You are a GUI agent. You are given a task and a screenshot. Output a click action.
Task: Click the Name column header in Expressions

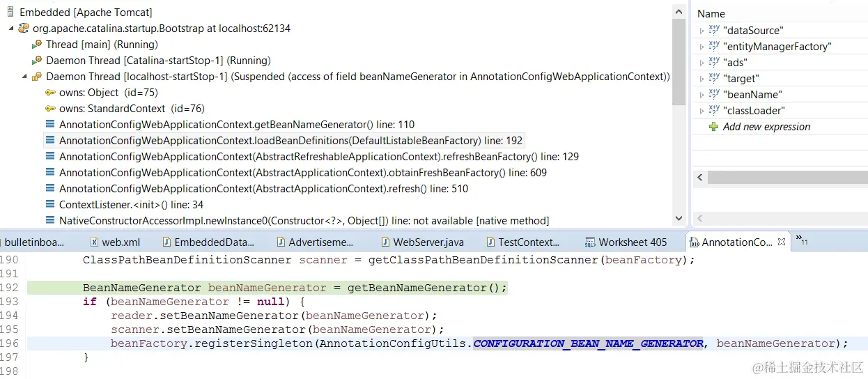coord(711,13)
